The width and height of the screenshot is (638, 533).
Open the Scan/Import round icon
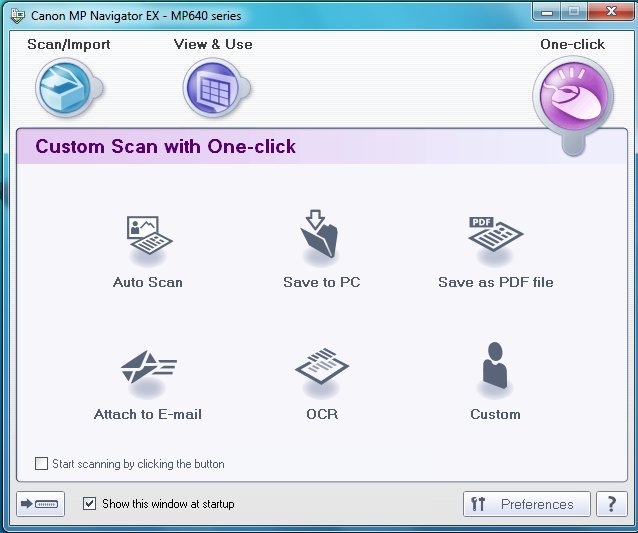coord(65,88)
